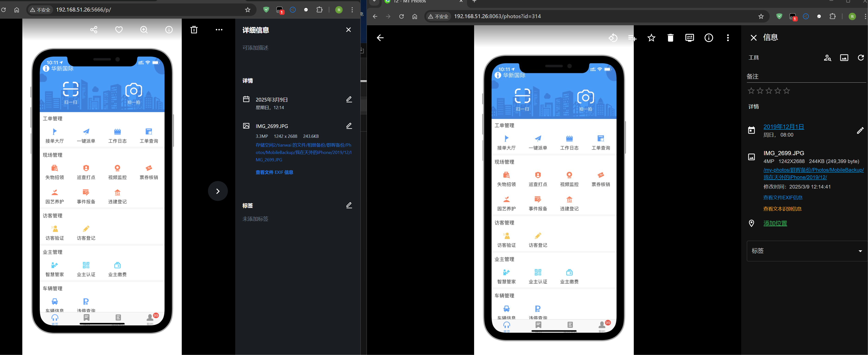Close the 详细信息 panel
Viewport: 868px width, 355px height.
[349, 30]
